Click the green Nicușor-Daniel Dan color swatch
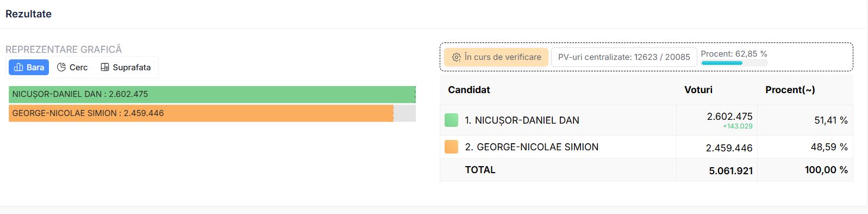 coord(451,120)
